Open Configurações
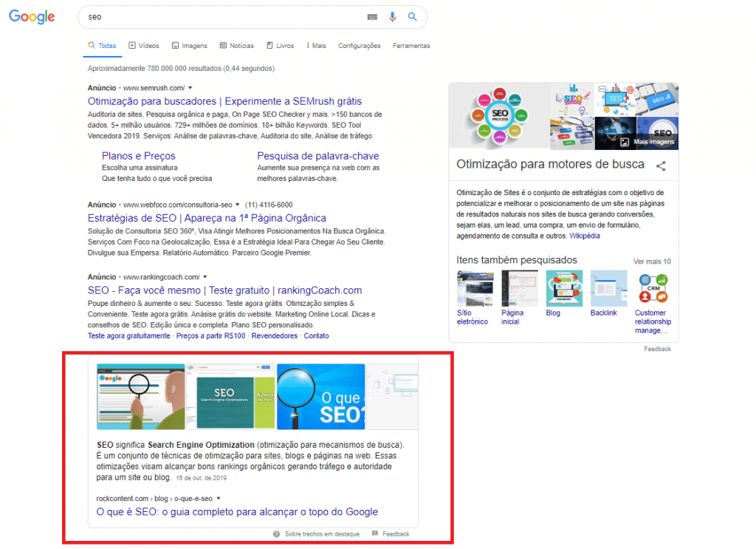Viewport: 756px width, 549px height. coord(360,46)
